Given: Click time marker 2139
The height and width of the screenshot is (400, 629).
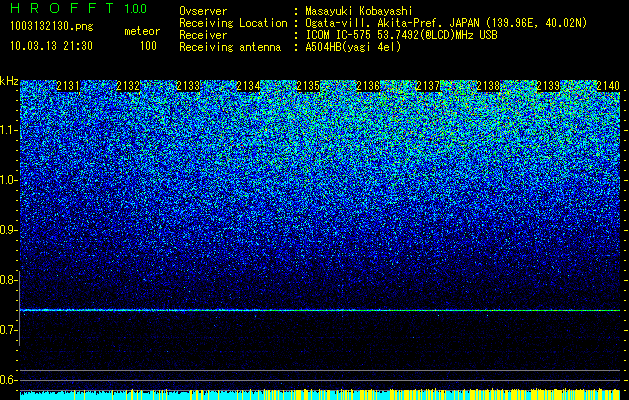Looking at the screenshot, I should [548, 86].
